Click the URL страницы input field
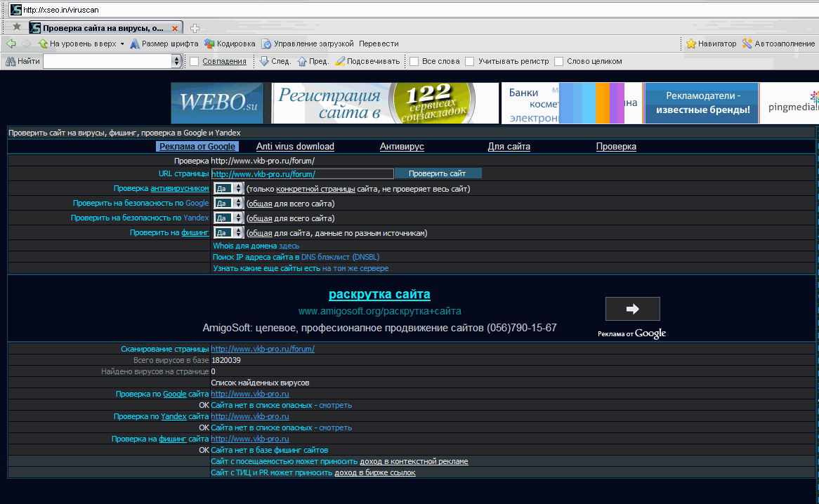 tap(303, 174)
